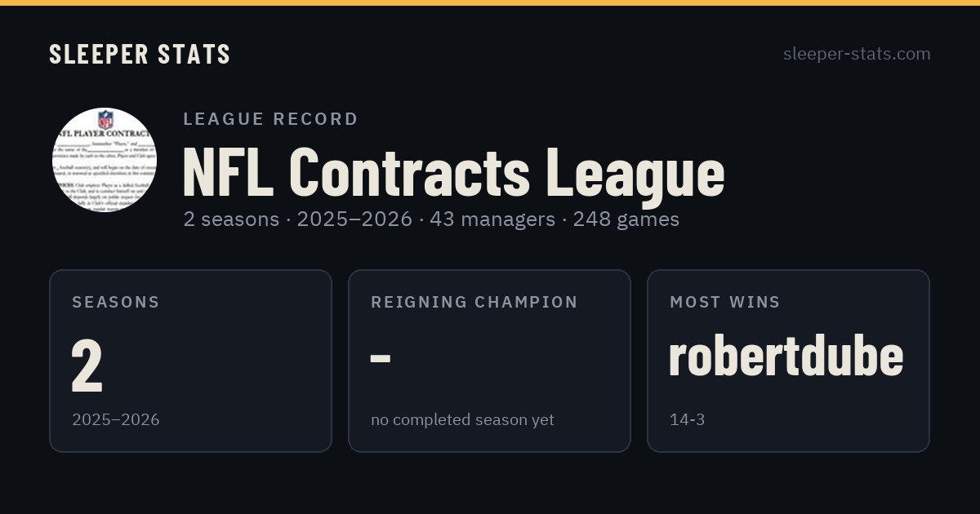Click the league summary subtitle line
Viewport: 980px width, 514px height.
431,219
